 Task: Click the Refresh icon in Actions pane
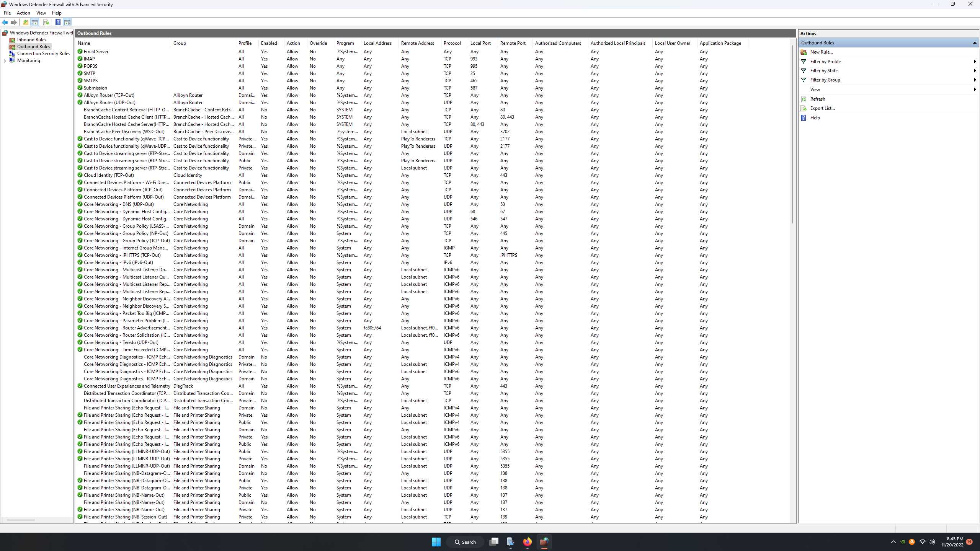pos(804,99)
